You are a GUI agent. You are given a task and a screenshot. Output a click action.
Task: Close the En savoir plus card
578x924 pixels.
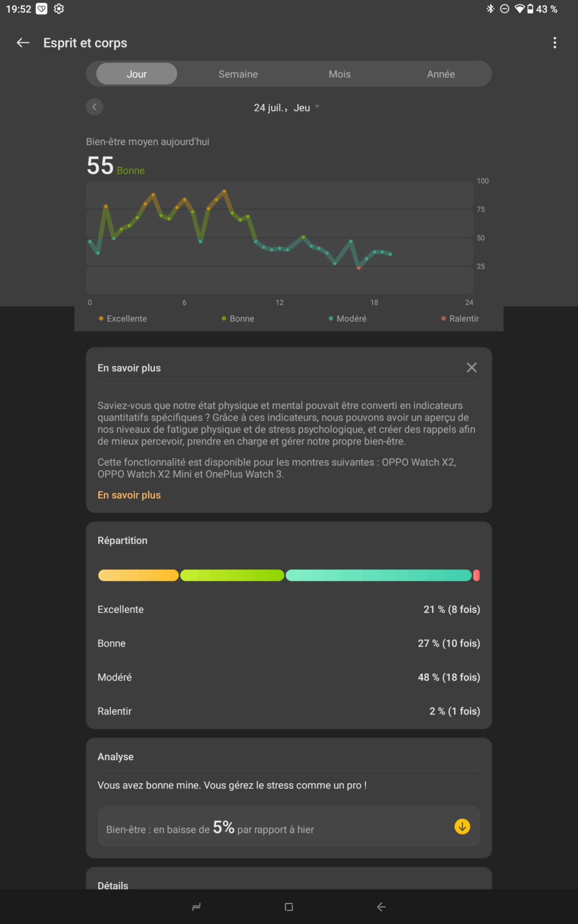point(472,368)
